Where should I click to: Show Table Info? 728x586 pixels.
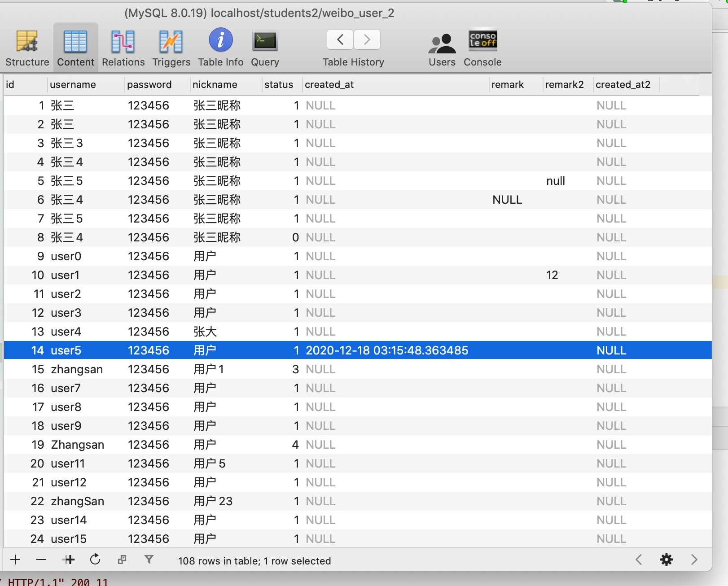220,48
